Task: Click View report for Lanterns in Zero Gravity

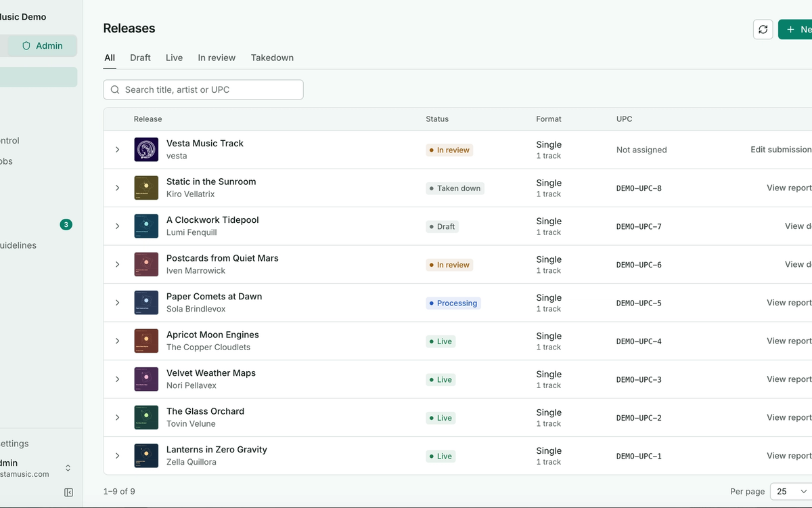Action: coord(789,456)
